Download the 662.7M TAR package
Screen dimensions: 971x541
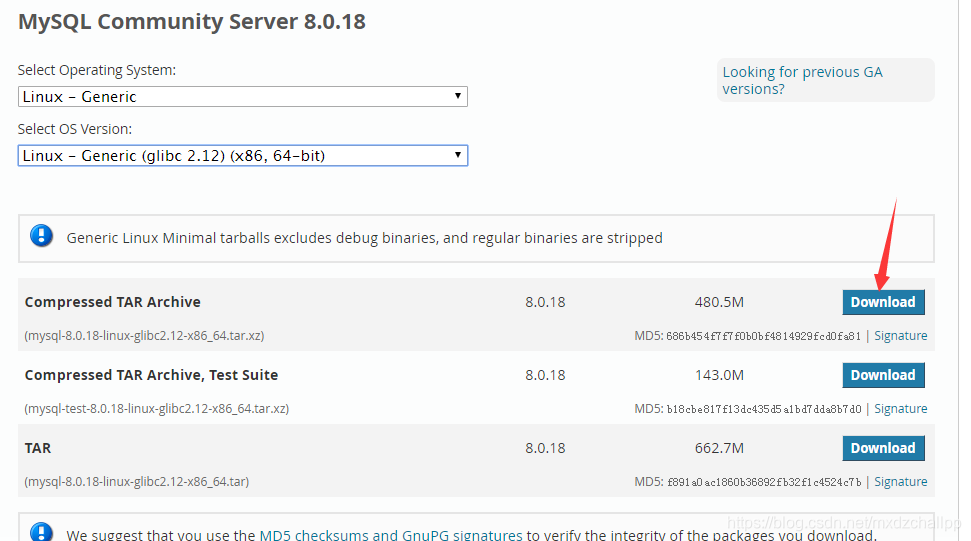[883, 448]
